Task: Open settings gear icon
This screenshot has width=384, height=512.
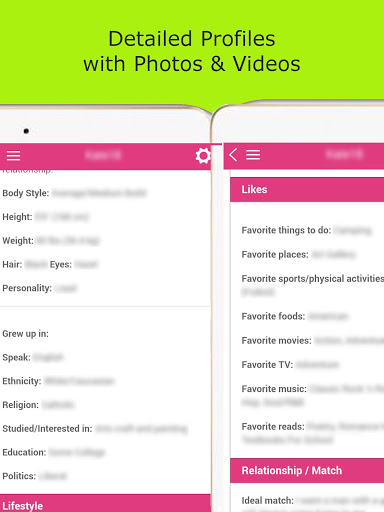Action: click(x=203, y=156)
